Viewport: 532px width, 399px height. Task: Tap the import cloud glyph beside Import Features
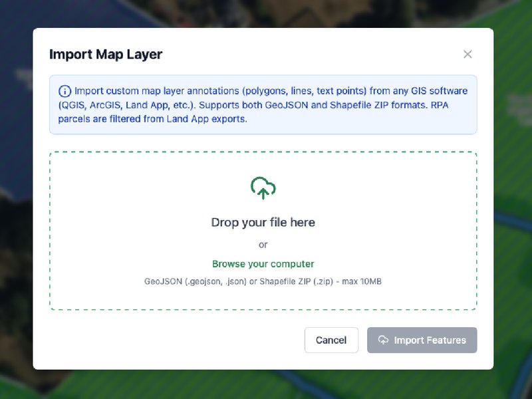383,340
